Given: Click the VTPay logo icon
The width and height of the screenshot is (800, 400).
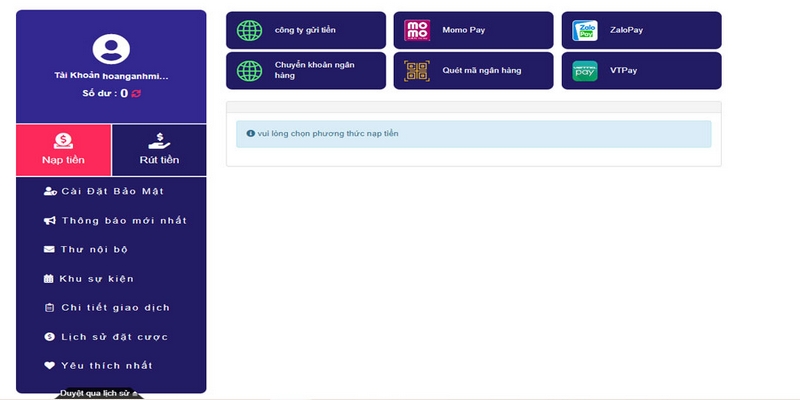Looking at the screenshot, I should coord(584,71).
